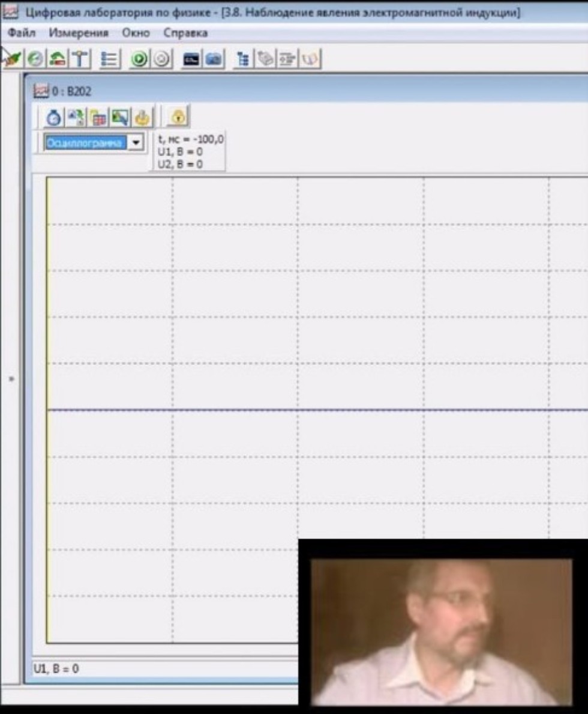This screenshot has width=588, height=714.
Task: Click the presenter webcam video thumbnail
Action: [x=442, y=631]
